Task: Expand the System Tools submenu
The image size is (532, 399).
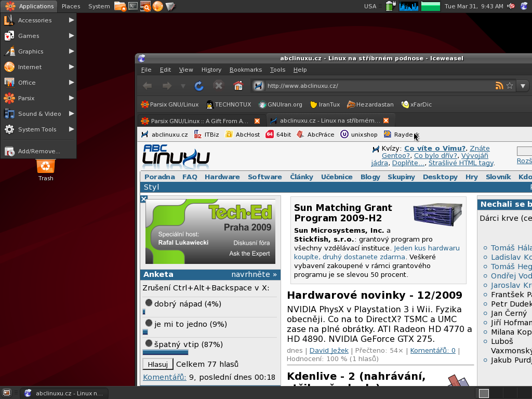Action: point(38,129)
